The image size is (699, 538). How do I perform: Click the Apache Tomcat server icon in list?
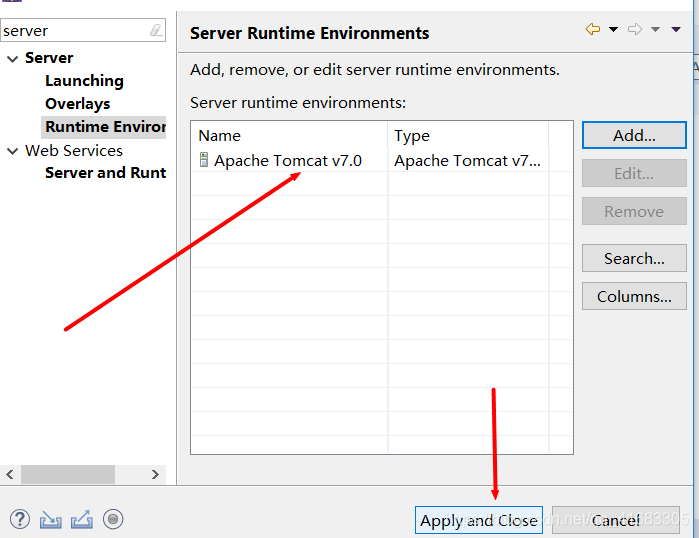pyautogui.click(x=204, y=160)
